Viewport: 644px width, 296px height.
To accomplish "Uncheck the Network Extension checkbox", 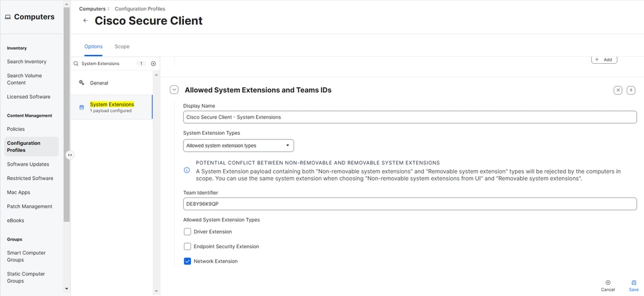I will click(x=188, y=261).
